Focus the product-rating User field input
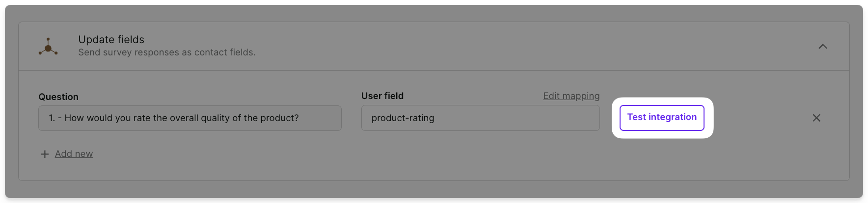868x203 pixels. [x=480, y=118]
